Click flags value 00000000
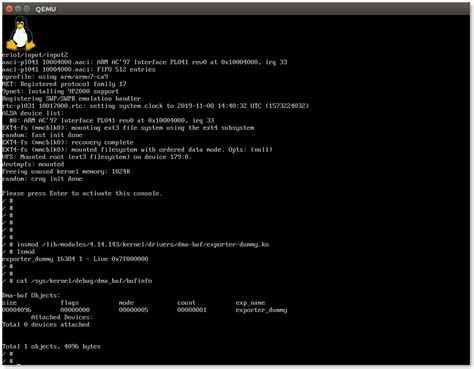 coord(75,310)
